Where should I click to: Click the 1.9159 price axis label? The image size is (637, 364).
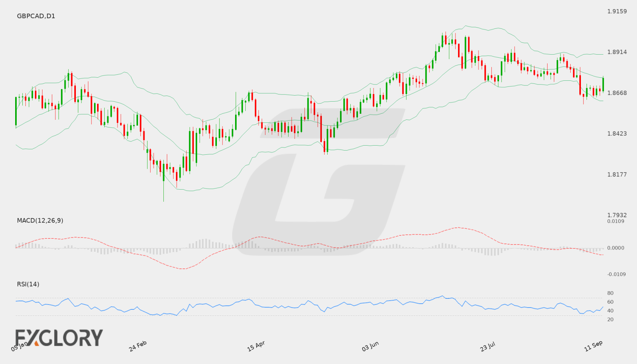617,11
